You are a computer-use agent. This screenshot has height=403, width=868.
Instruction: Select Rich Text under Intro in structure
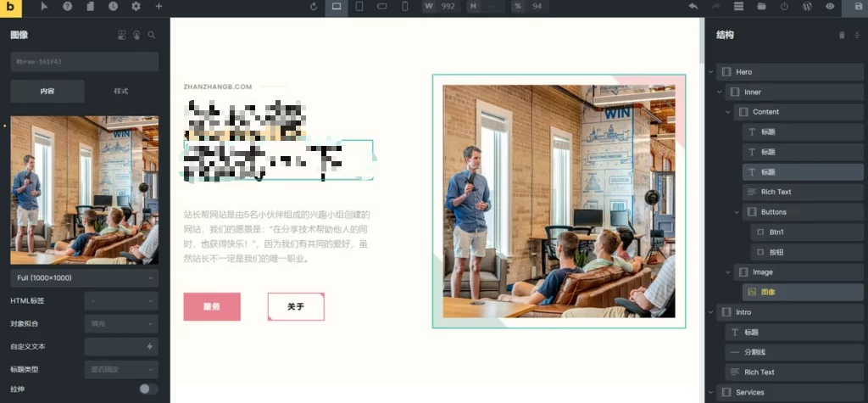tap(759, 372)
